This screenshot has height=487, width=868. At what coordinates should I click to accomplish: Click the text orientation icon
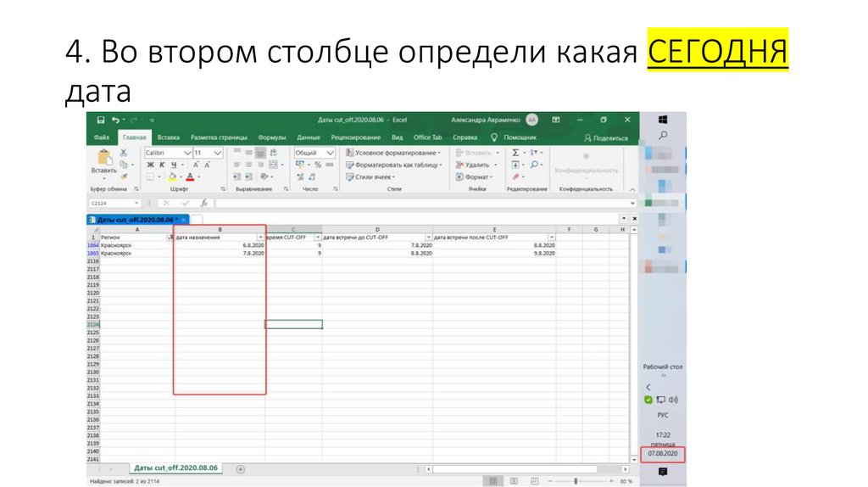[x=264, y=176]
